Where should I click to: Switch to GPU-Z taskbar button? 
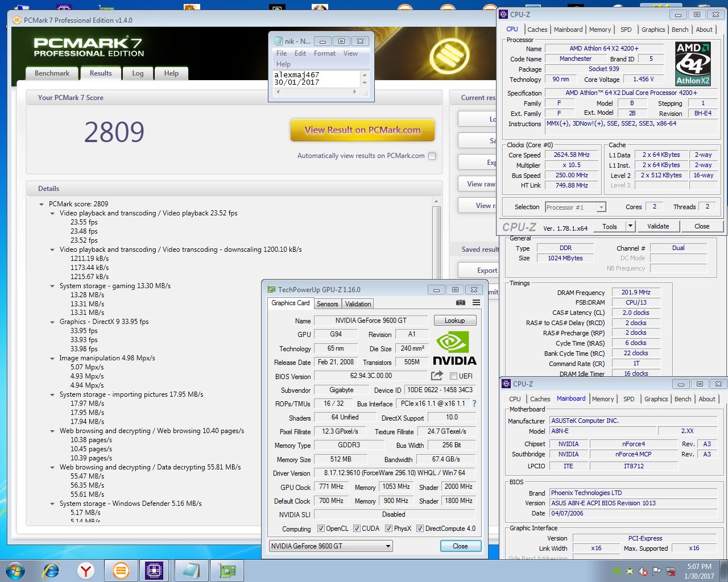pyautogui.click(x=227, y=570)
